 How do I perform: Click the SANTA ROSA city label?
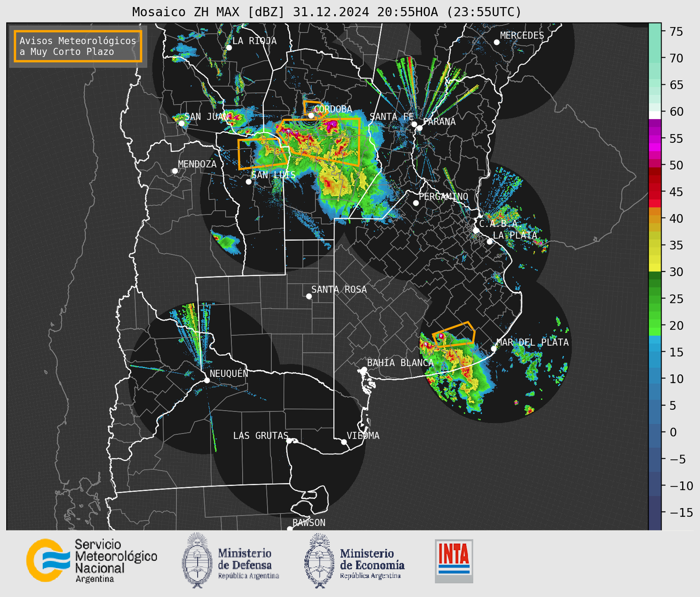pos(339,289)
